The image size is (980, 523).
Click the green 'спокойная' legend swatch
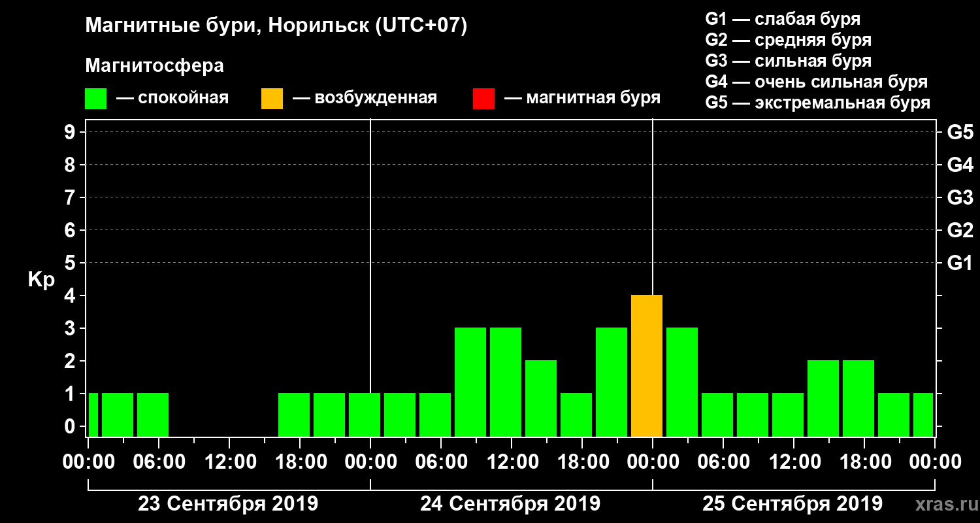[x=95, y=99]
